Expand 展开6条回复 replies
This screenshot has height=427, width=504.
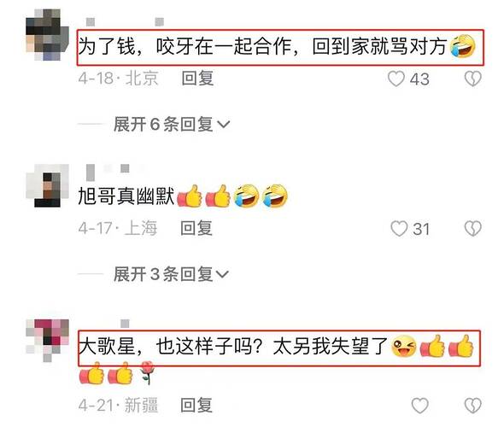pyautogui.click(x=172, y=125)
